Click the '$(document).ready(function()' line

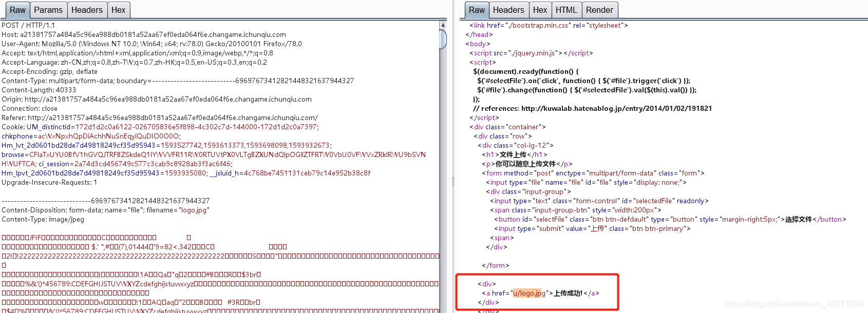pyautogui.click(x=526, y=71)
